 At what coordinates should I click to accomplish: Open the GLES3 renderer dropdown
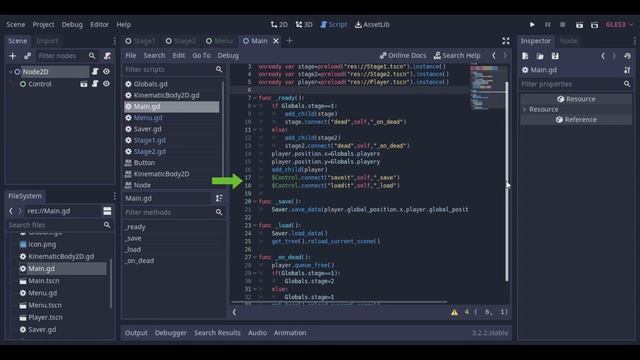click(x=619, y=24)
